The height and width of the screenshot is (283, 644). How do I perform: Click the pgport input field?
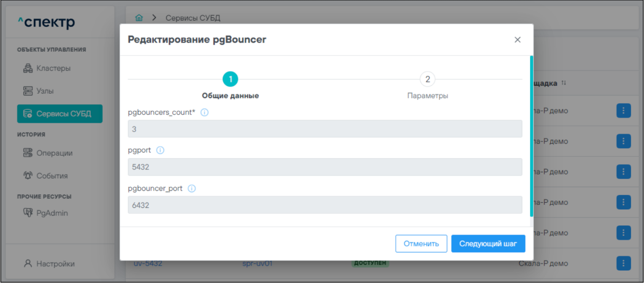(x=325, y=167)
